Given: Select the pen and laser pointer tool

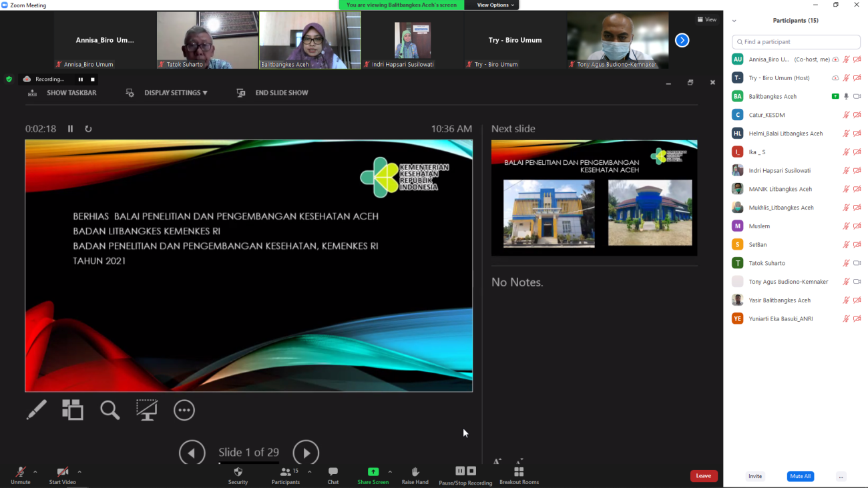Looking at the screenshot, I should [x=36, y=410].
